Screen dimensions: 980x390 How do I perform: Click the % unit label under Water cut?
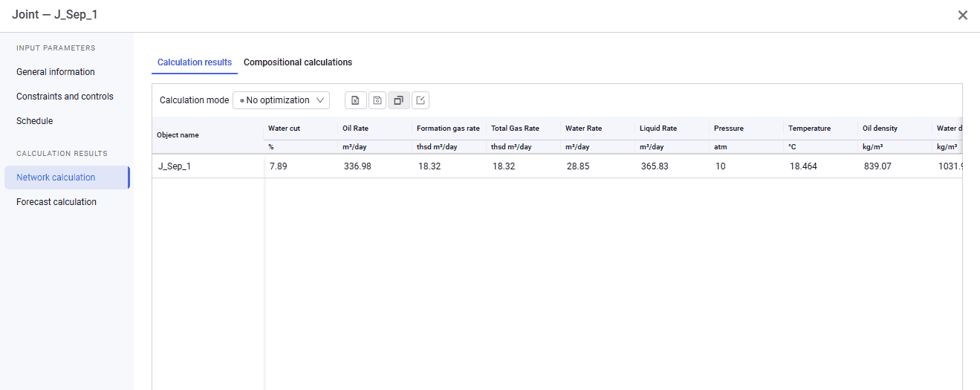pyautogui.click(x=271, y=147)
